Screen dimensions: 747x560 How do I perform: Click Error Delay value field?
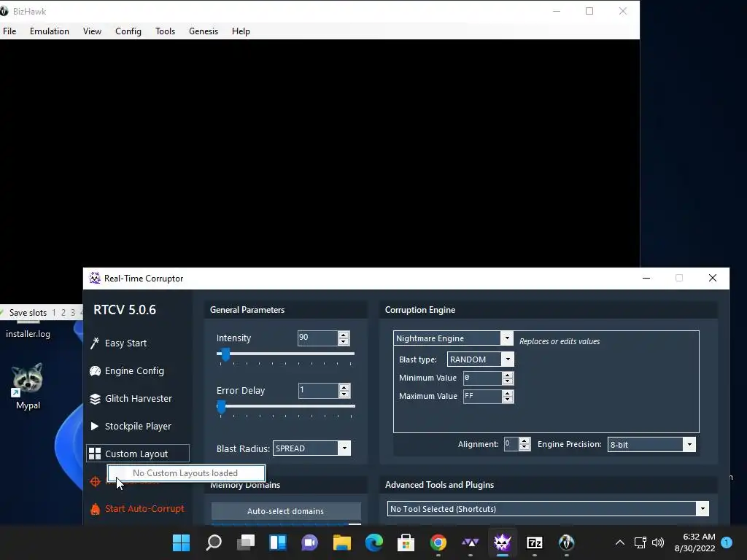[x=318, y=391]
